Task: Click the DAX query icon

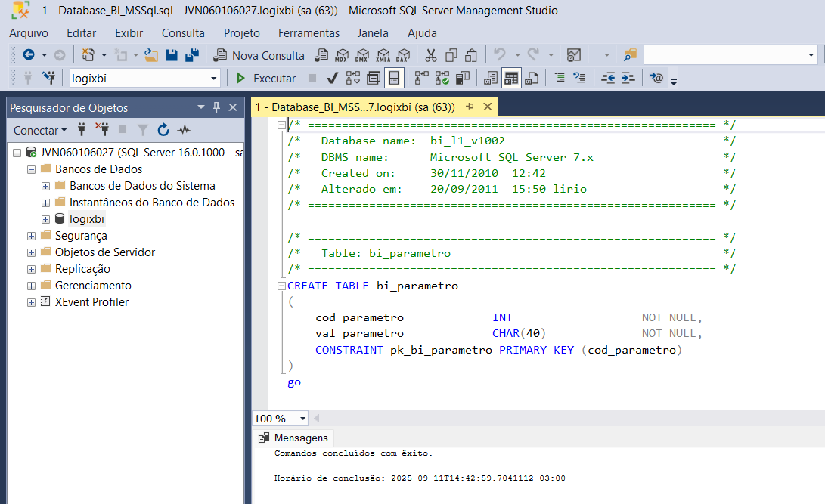Action: (403, 55)
